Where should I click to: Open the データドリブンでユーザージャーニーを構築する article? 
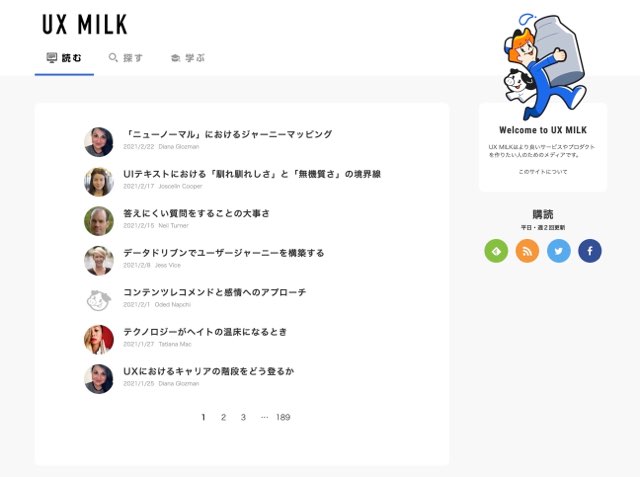[x=224, y=253]
